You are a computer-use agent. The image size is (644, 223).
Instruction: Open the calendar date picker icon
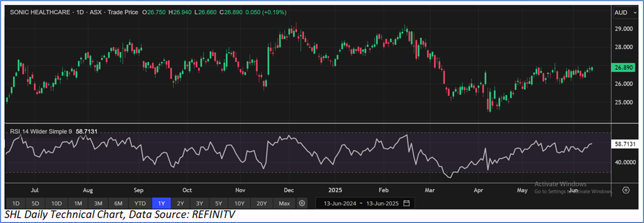point(406,203)
